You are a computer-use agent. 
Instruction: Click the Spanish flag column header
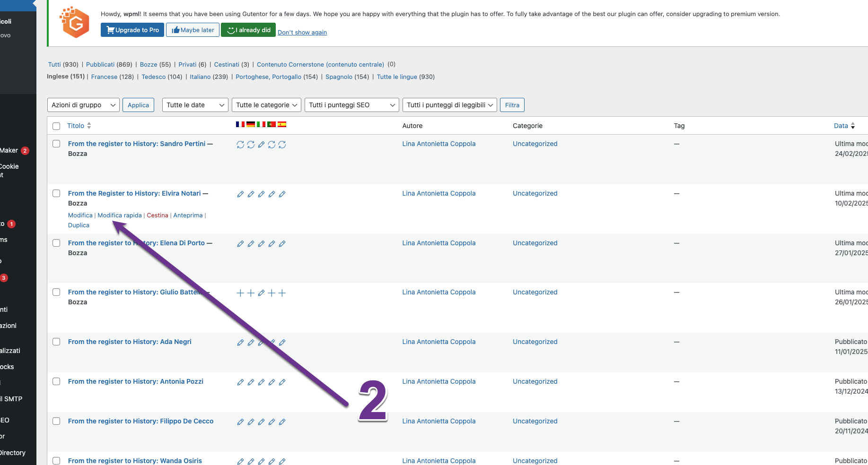pyautogui.click(x=282, y=125)
